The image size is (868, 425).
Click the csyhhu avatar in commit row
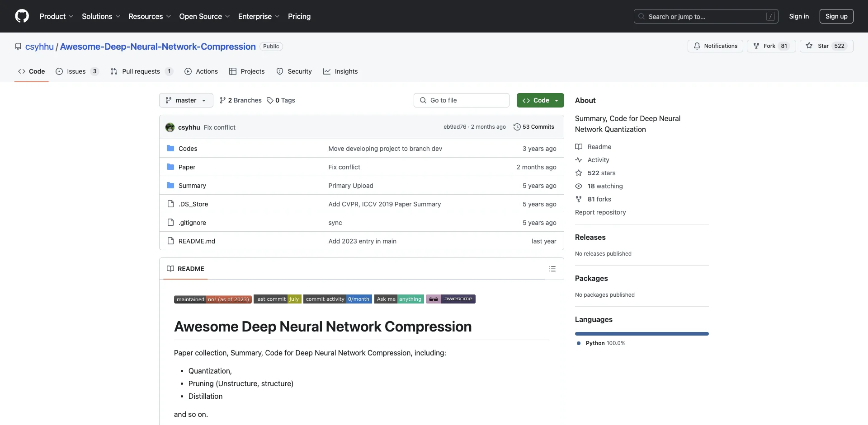[x=170, y=127]
